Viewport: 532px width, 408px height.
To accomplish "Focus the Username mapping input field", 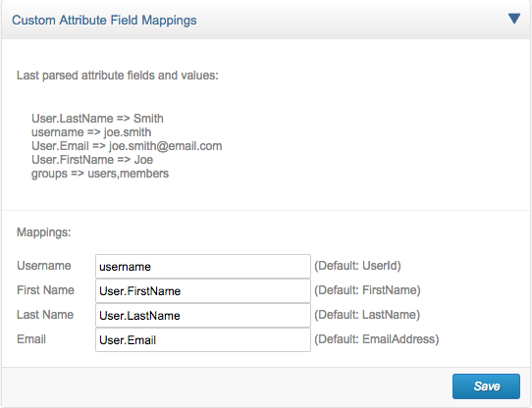I will 203,267.
